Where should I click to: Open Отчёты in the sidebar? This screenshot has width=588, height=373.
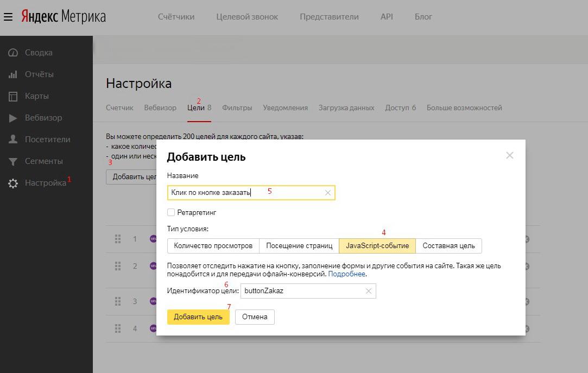39,74
